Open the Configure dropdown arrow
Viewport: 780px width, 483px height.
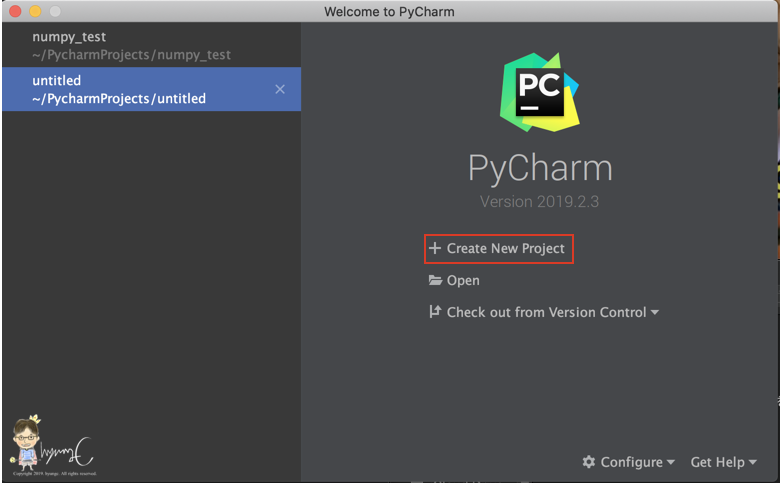point(671,462)
